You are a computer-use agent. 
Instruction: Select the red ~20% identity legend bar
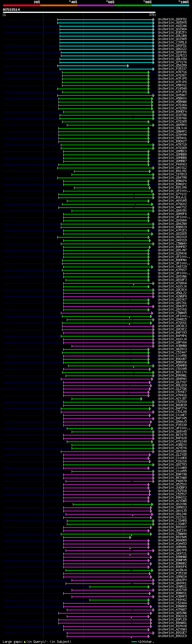point(22,5)
